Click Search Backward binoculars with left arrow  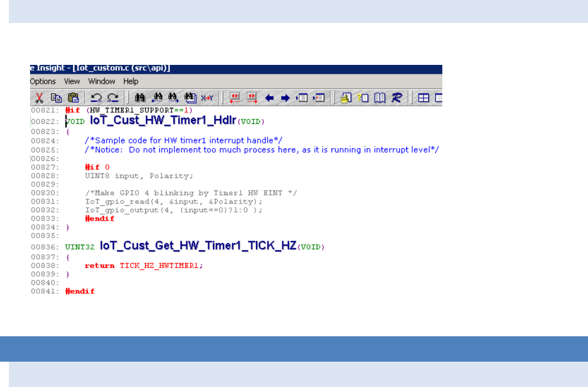(157, 98)
